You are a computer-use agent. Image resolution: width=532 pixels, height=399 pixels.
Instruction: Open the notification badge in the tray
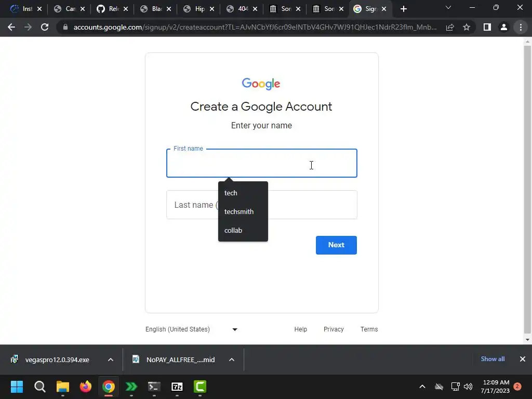click(517, 387)
